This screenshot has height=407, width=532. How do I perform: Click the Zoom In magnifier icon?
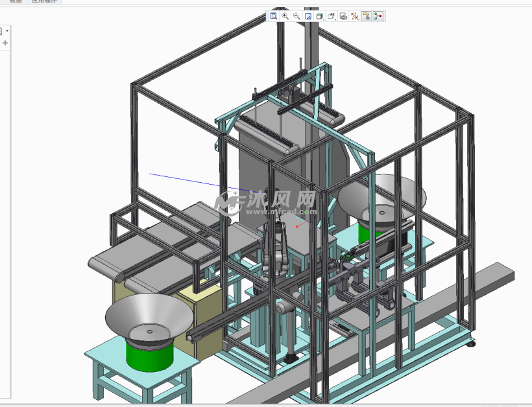point(285,16)
